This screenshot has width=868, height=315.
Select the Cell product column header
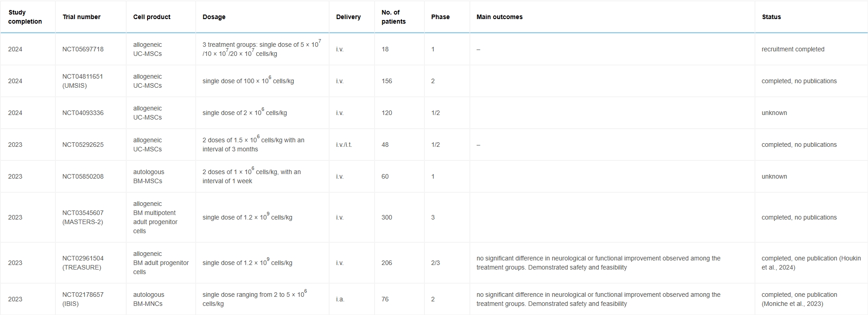click(x=152, y=17)
